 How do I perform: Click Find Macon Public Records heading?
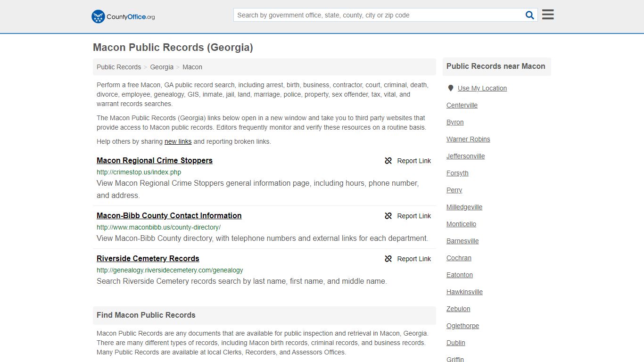[x=146, y=315]
